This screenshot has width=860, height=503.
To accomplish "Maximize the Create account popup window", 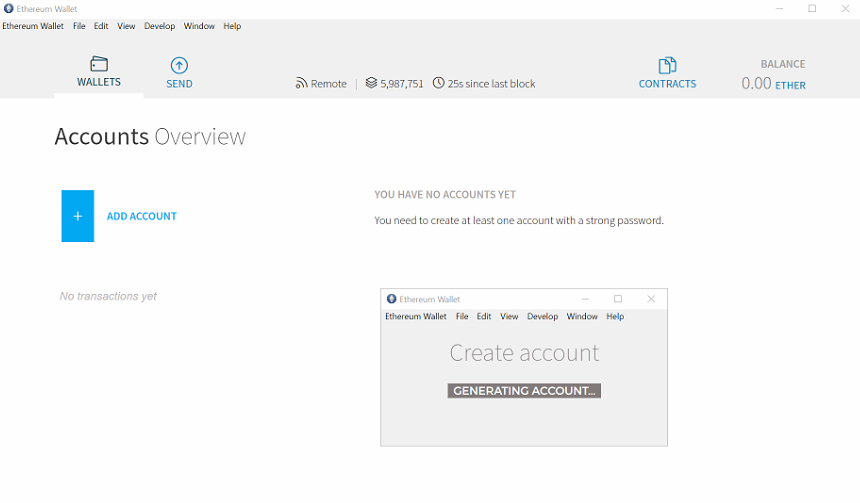I will [x=618, y=299].
